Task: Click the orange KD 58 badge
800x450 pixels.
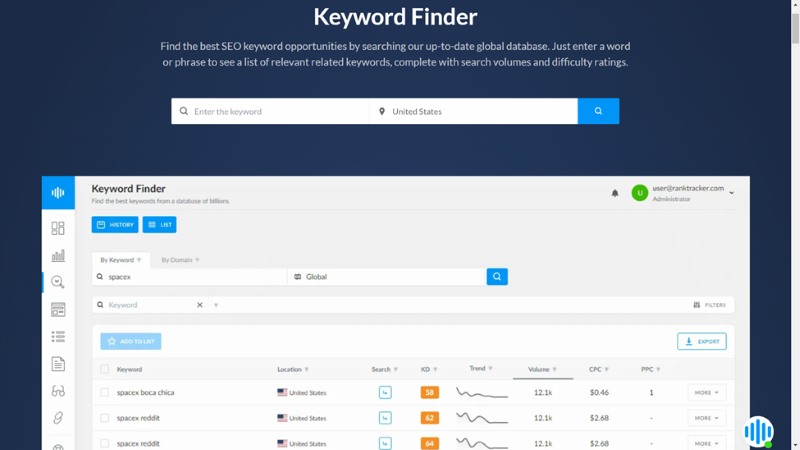Action: [430, 392]
